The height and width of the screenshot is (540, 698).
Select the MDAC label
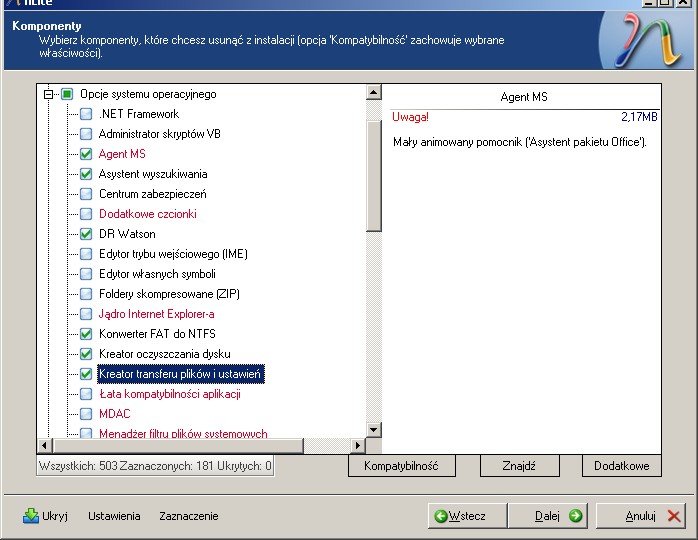(x=115, y=414)
